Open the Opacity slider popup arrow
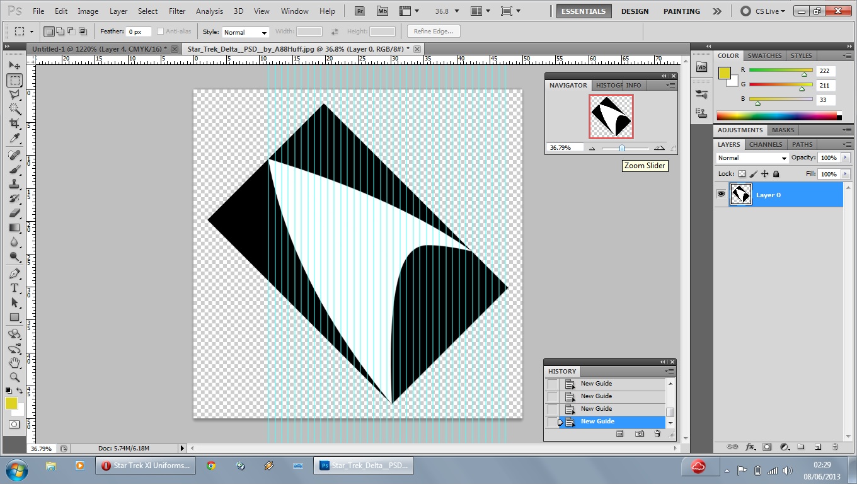Screen dimensions: 857x504 pos(846,158)
